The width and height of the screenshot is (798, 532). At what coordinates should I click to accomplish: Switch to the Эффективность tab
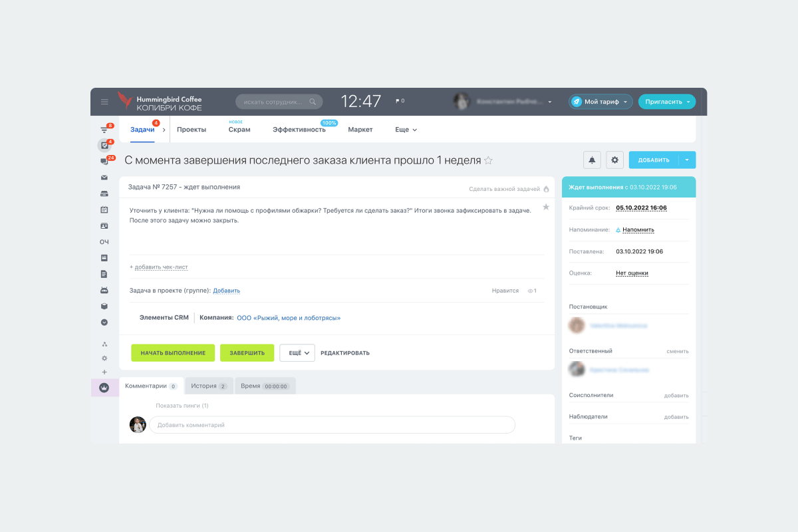click(299, 130)
